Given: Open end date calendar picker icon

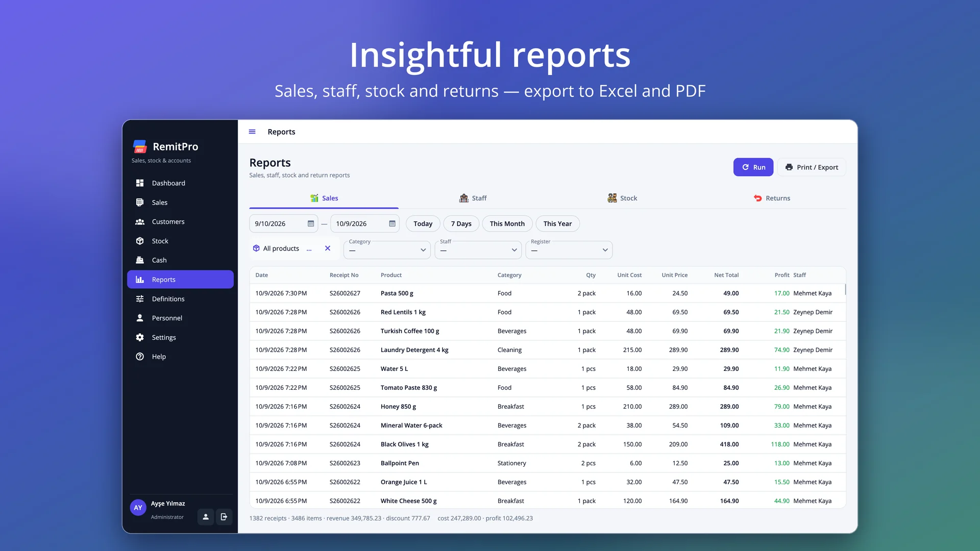Looking at the screenshot, I should [392, 223].
